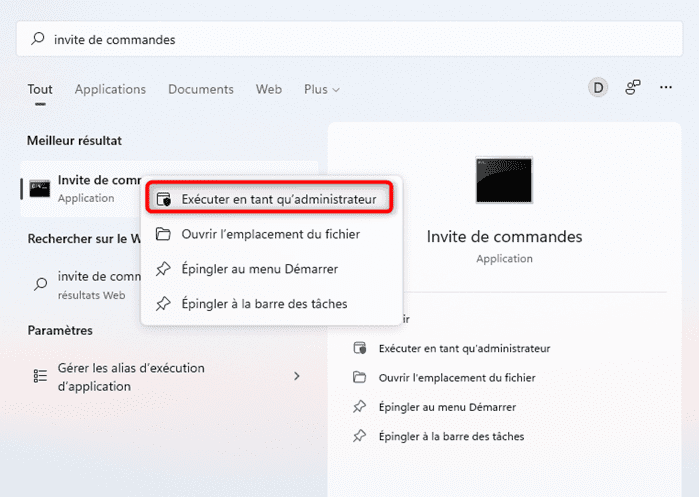Click the admin shield icon in right pane
The image size is (699, 497).
(360, 348)
